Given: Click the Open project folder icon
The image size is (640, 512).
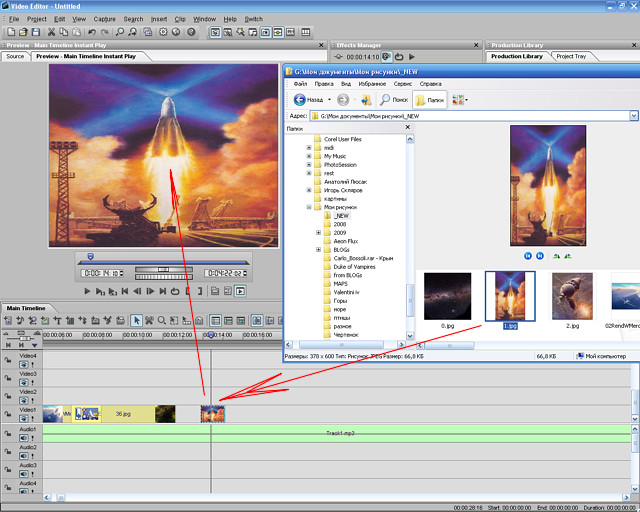Looking at the screenshot, I should click(x=23, y=32).
